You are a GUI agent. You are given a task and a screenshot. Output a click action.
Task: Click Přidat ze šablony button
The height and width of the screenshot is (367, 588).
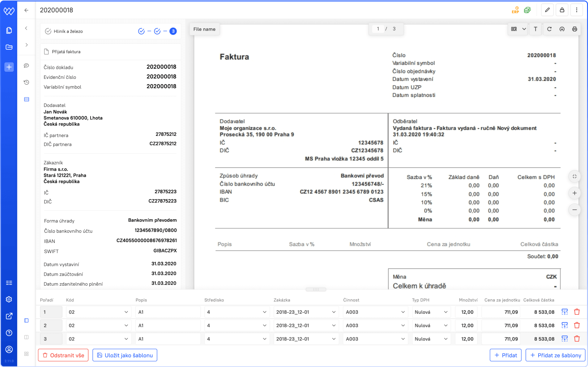(x=555, y=355)
